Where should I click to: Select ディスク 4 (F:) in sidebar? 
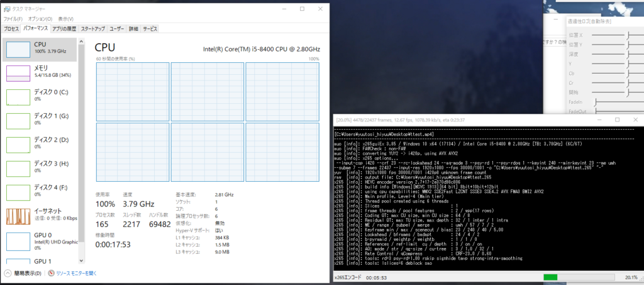(40, 193)
